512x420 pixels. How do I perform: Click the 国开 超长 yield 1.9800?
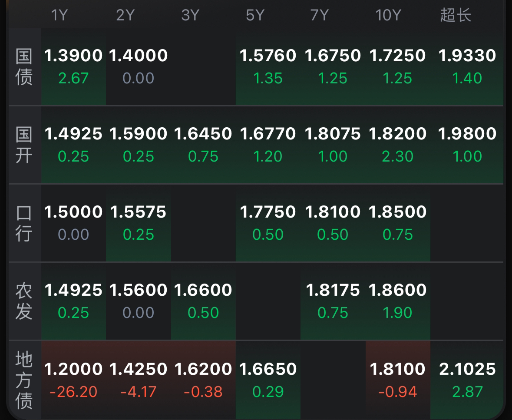point(467,134)
